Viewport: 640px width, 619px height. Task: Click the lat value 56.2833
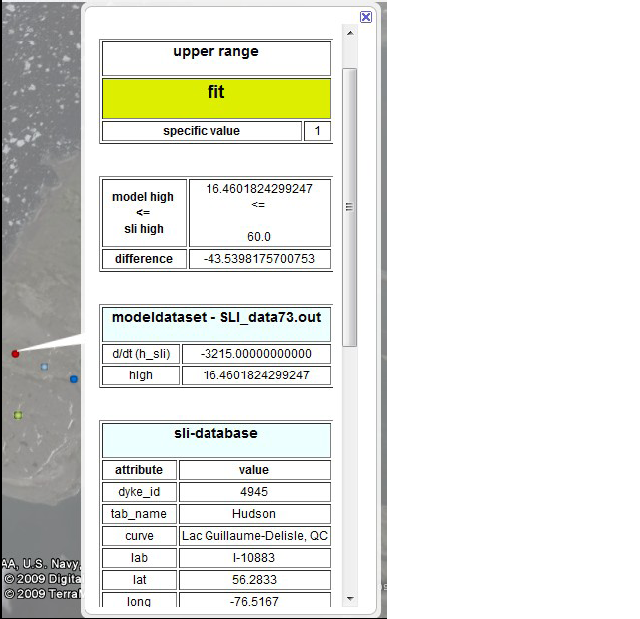pos(254,580)
